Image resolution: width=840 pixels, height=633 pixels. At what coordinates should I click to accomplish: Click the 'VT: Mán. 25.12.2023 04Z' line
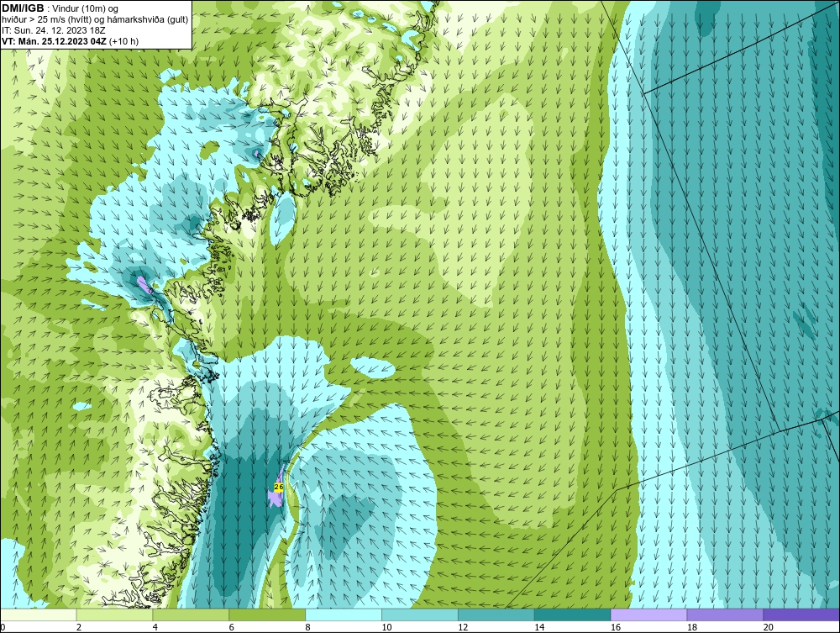[x=54, y=40]
